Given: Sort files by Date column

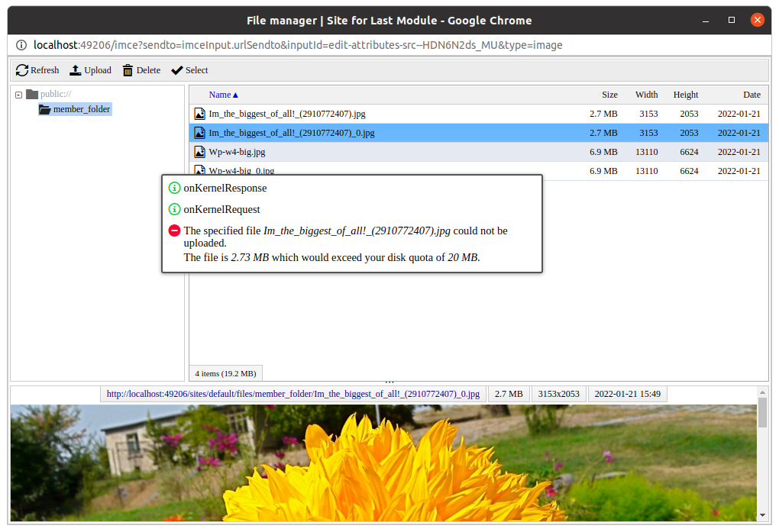Looking at the screenshot, I should [752, 95].
